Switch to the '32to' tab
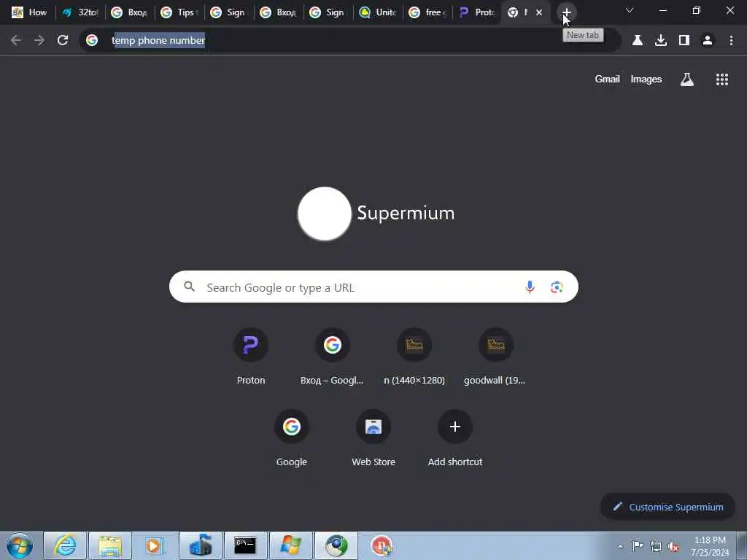Viewport: 747px width, 560px height. point(80,12)
